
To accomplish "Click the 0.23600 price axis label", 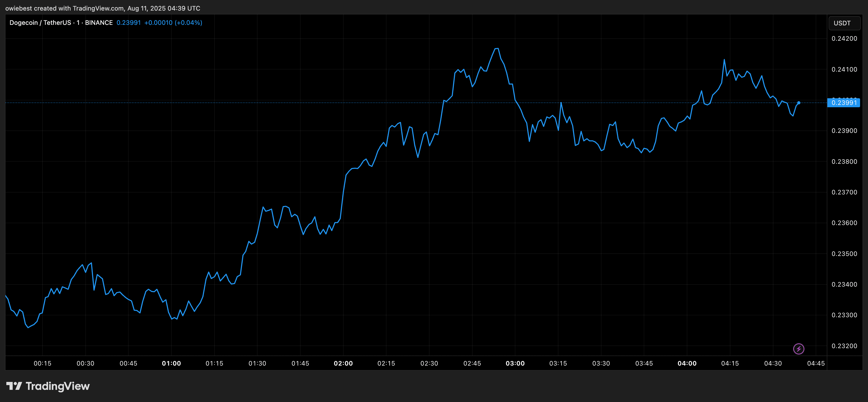I will coord(844,223).
